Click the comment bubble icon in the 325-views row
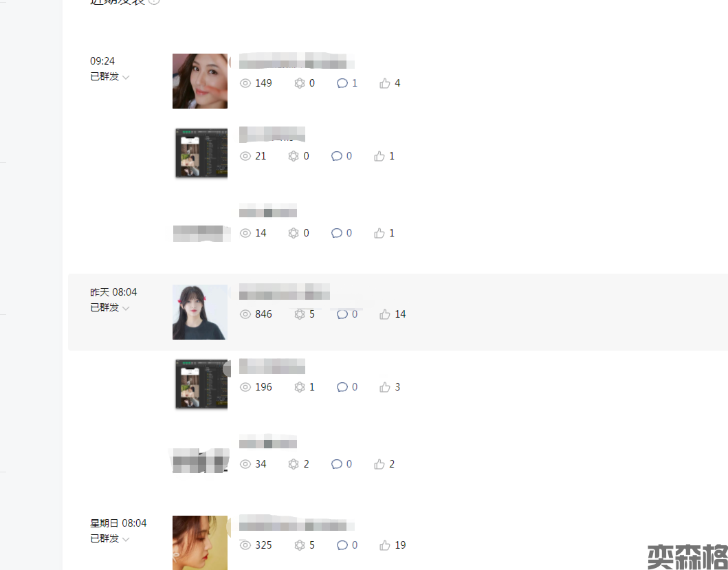 tap(342, 545)
